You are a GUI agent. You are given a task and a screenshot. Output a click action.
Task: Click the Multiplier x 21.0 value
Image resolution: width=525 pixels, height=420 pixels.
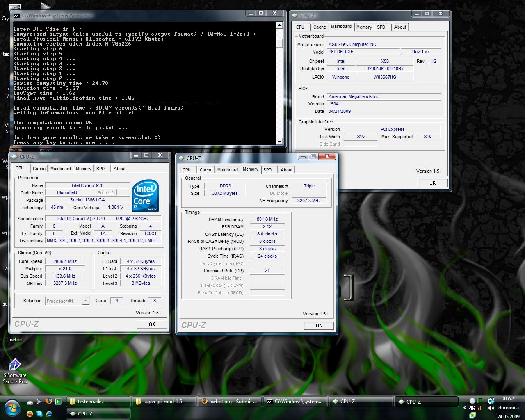tap(65, 269)
